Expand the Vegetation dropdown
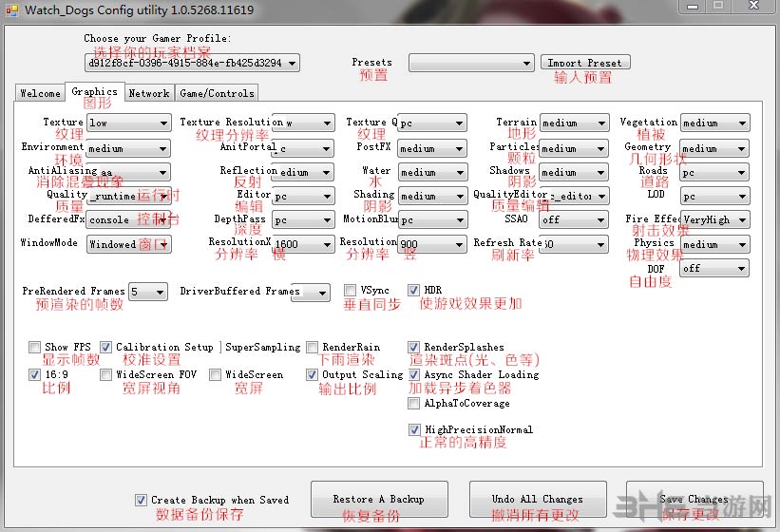Viewport: 780px width, 532px height. tap(714, 123)
